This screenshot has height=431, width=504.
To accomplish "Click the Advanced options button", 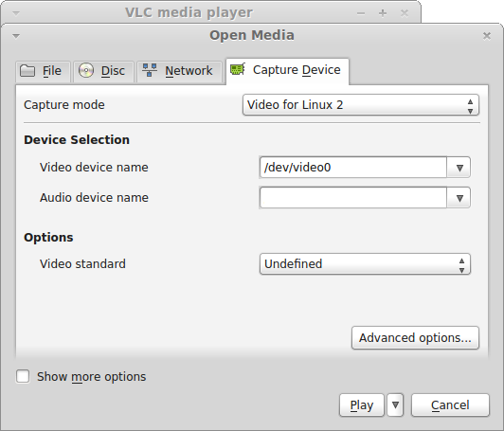I will click(x=415, y=338).
